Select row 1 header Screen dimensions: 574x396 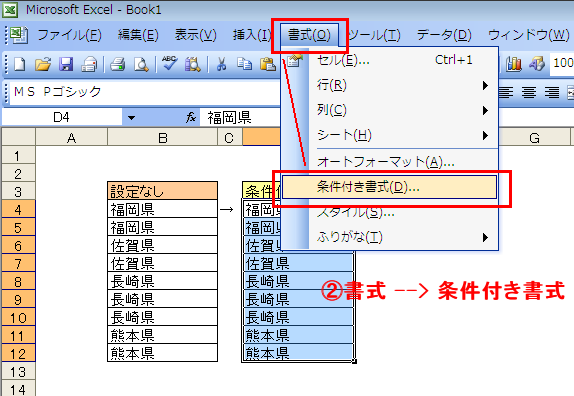point(18,155)
